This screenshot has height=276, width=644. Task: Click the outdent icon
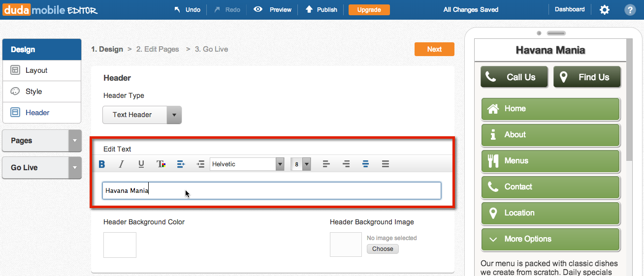pos(181,164)
